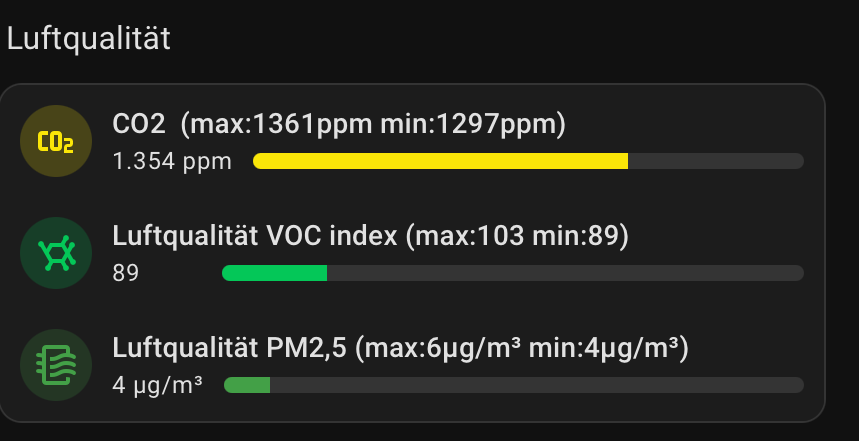Click the empty gray part of CO2 bar
This screenshot has width=859, height=441.
[716, 161]
